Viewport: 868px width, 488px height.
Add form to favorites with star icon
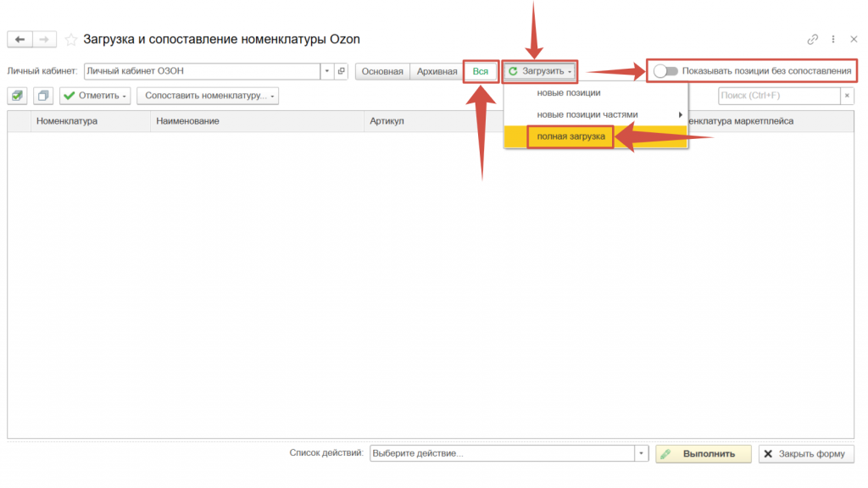71,40
